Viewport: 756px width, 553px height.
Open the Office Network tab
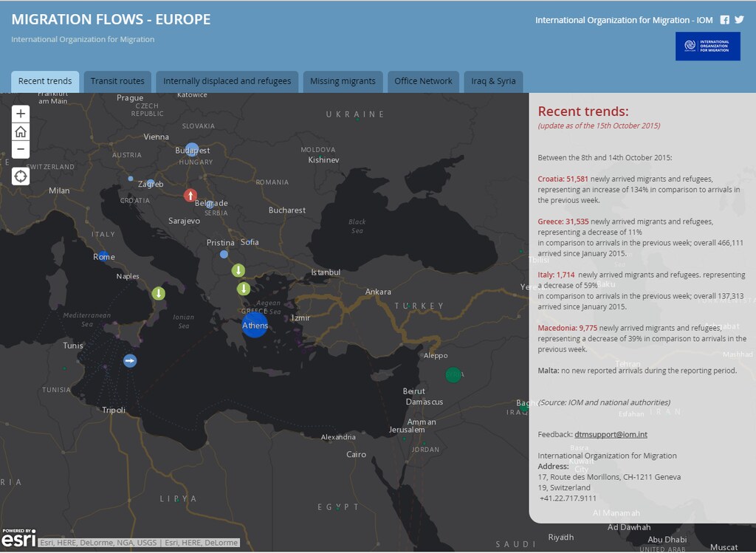pyautogui.click(x=423, y=81)
